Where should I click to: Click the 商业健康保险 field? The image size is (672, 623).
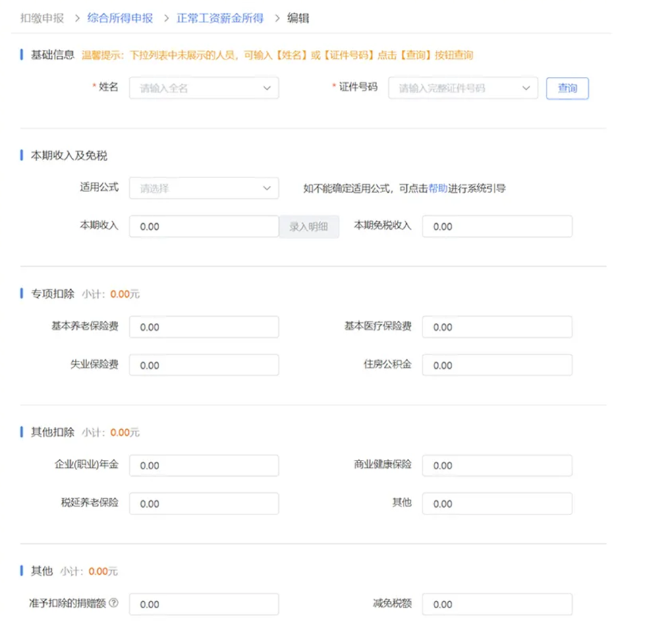[497, 465]
